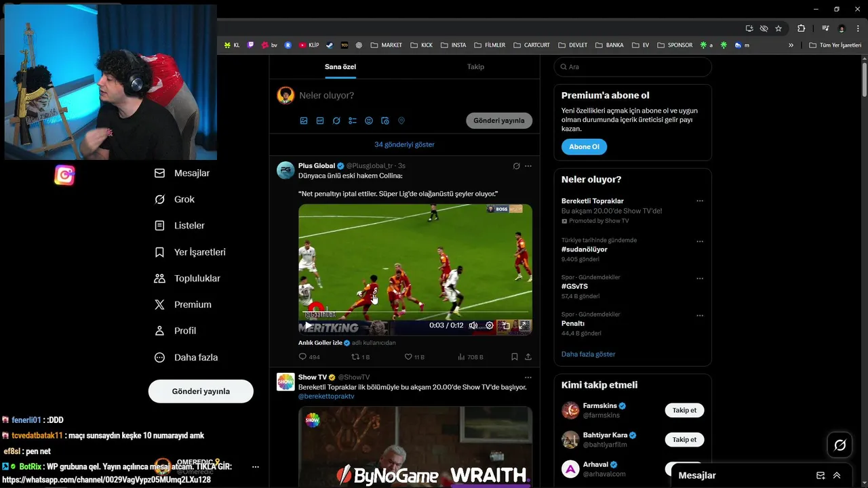The height and width of the screenshot is (488, 868).
Task: Expand the Mesajlar drawer
Action: pyautogui.click(x=837, y=476)
